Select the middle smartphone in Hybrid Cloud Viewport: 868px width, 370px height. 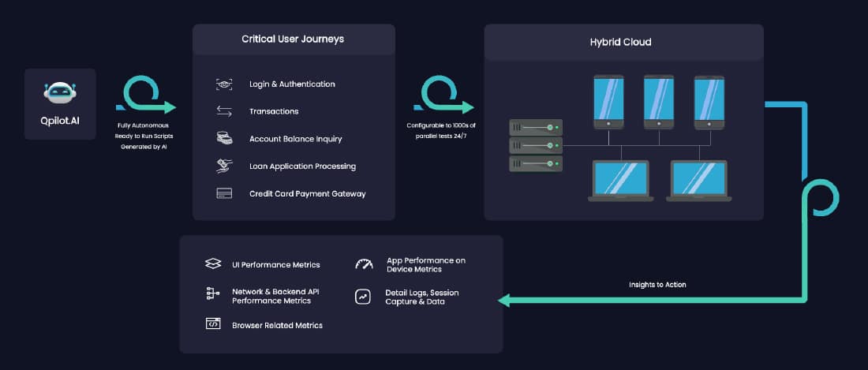(x=659, y=103)
